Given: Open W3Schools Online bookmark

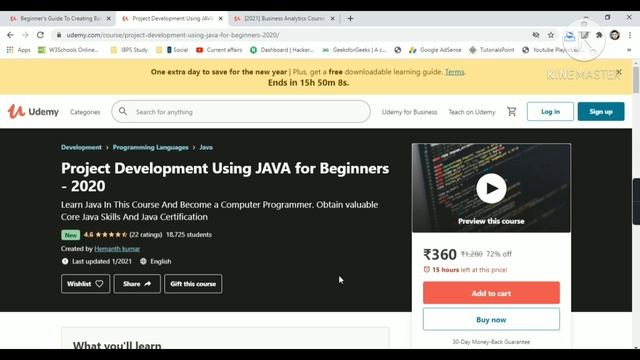Looking at the screenshot, I should click(68, 50).
